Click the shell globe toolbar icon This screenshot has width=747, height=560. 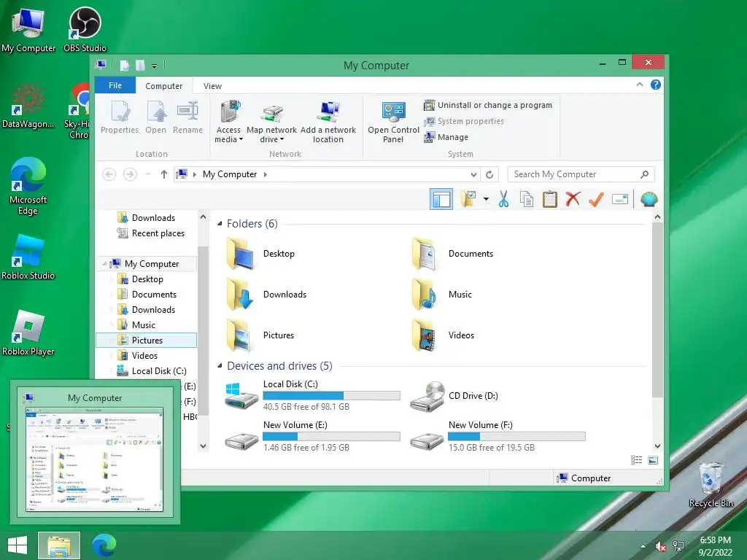tap(649, 199)
